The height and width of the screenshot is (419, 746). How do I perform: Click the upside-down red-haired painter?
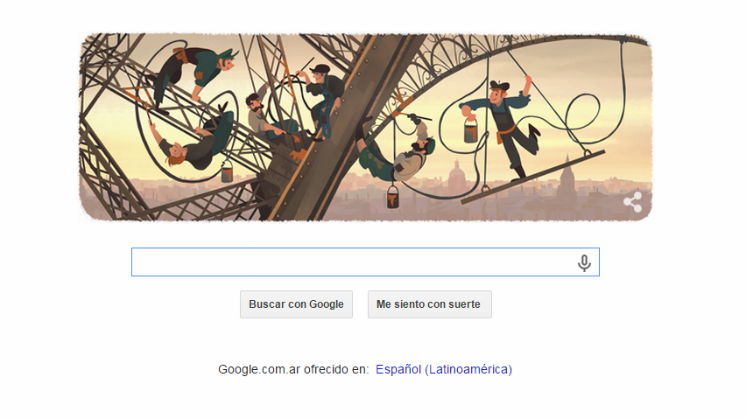(x=193, y=143)
